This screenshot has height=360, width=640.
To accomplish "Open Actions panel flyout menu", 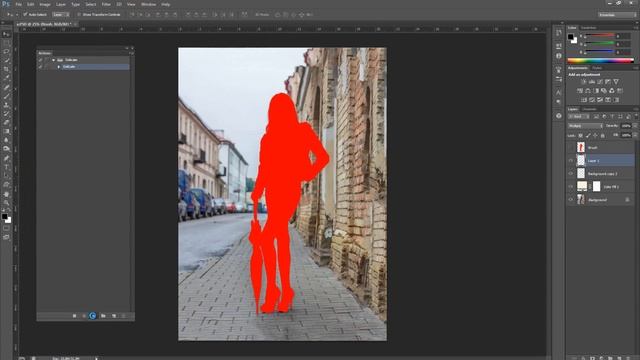I will 131,53.
